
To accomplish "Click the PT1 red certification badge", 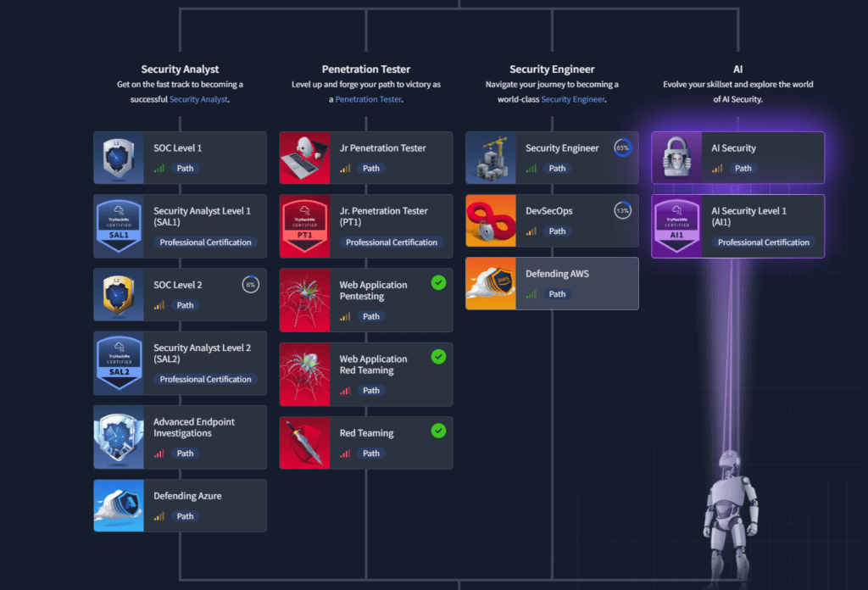I will click(x=304, y=225).
